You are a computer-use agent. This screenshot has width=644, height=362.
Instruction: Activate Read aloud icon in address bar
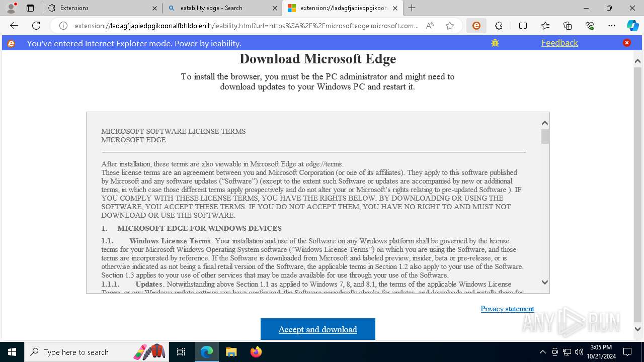click(430, 26)
